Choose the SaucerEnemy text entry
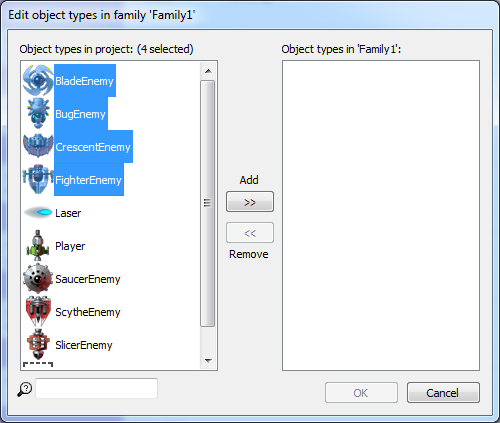500x423 pixels. (x=88, y=279)
